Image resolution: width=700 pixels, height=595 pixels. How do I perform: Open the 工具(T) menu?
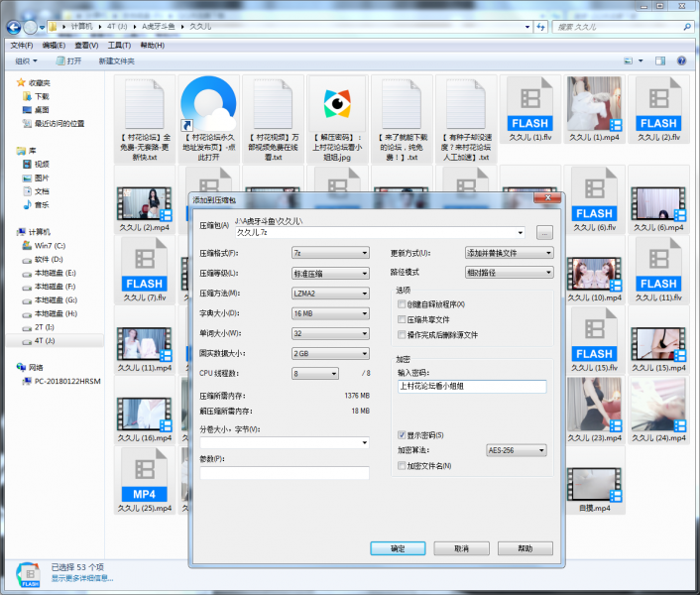click(x=119, y=46)
